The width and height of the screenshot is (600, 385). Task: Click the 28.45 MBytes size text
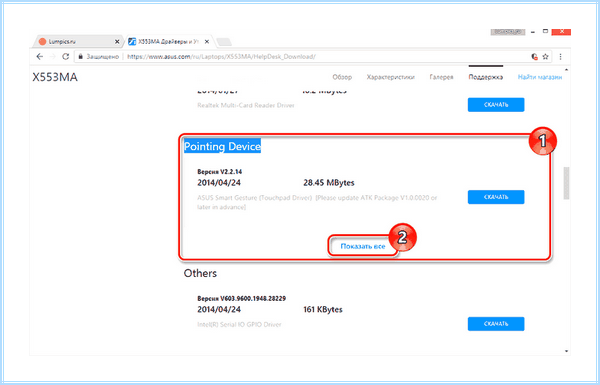coord(329,183)
